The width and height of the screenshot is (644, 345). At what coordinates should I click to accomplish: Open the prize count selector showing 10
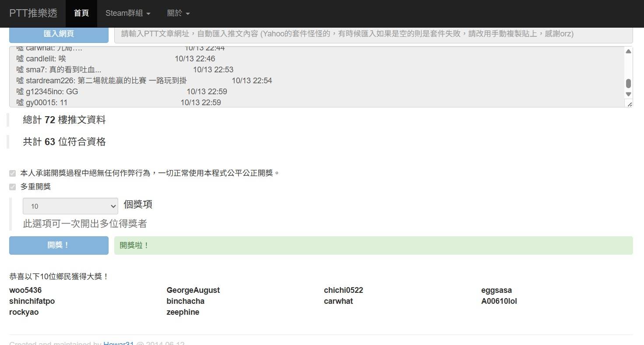pos(70,206)
